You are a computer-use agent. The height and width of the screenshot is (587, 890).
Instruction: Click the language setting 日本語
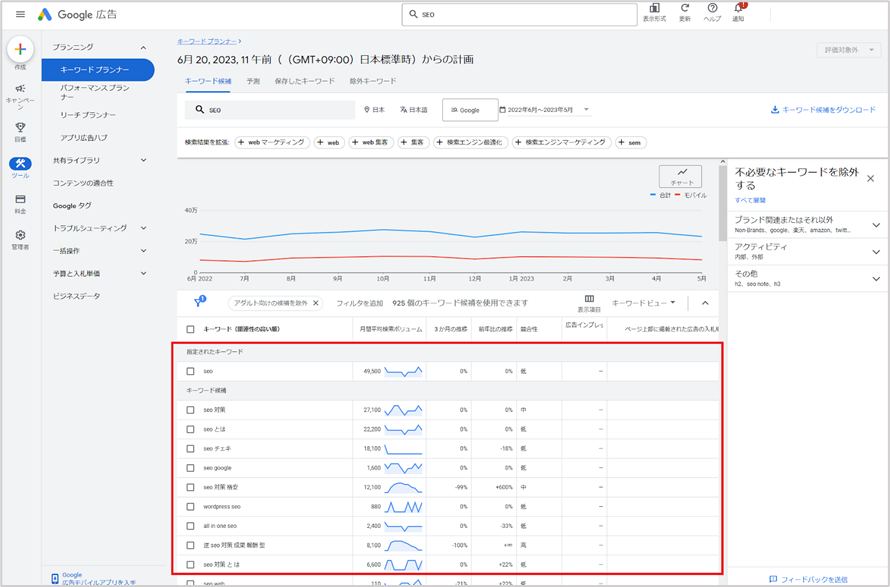pyautogui.click(x=414, y=110)
